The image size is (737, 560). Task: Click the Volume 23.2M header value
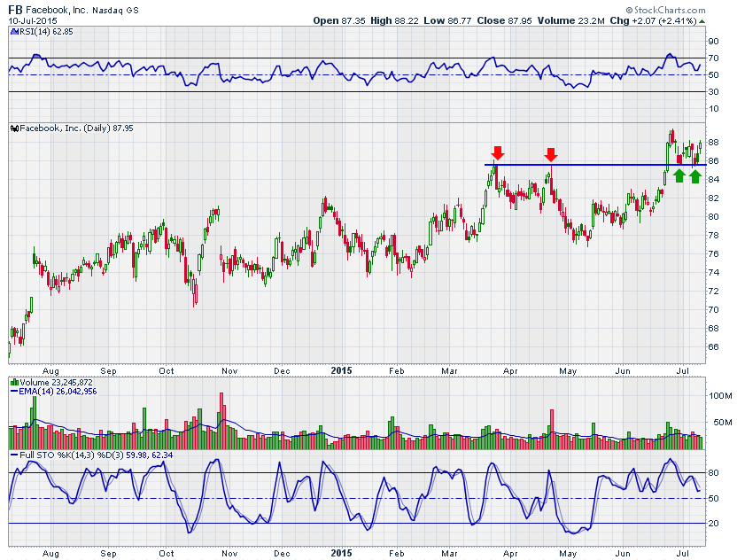(x=571, y=20)
